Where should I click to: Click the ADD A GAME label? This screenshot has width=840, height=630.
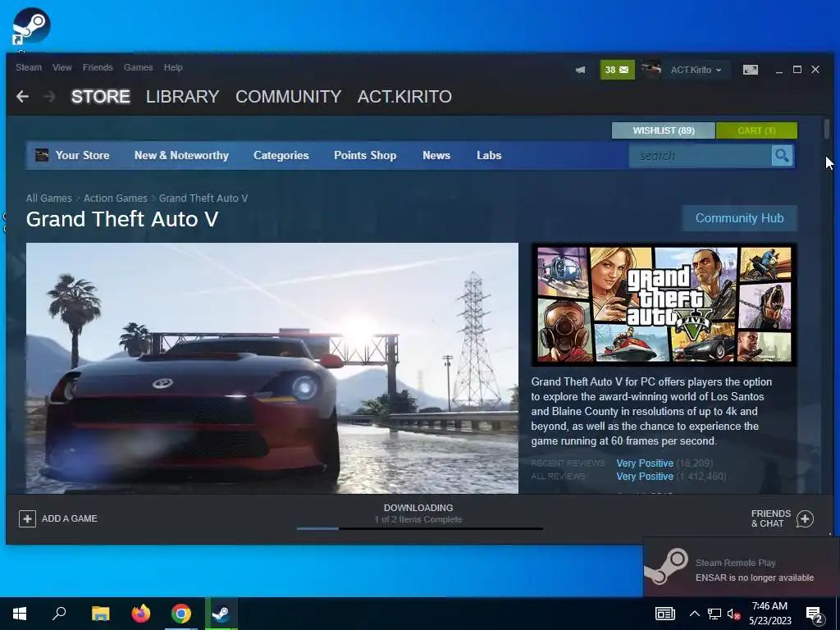tap(70, 518)
